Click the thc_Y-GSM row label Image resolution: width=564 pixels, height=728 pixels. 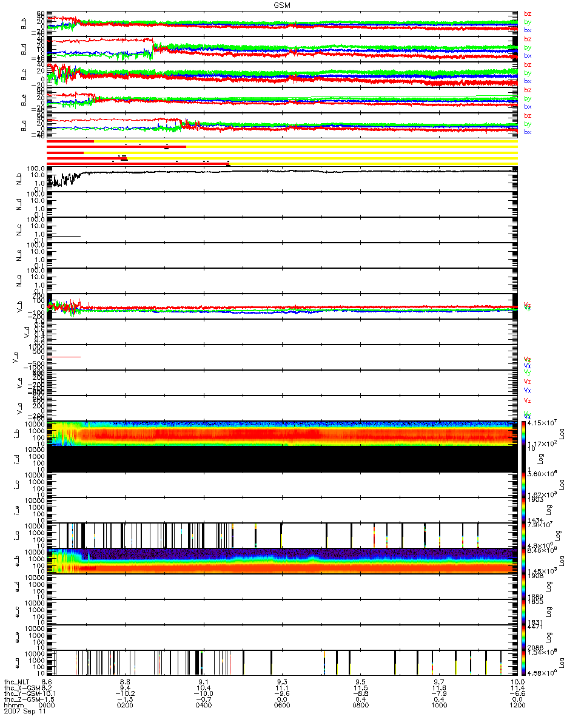21,693
